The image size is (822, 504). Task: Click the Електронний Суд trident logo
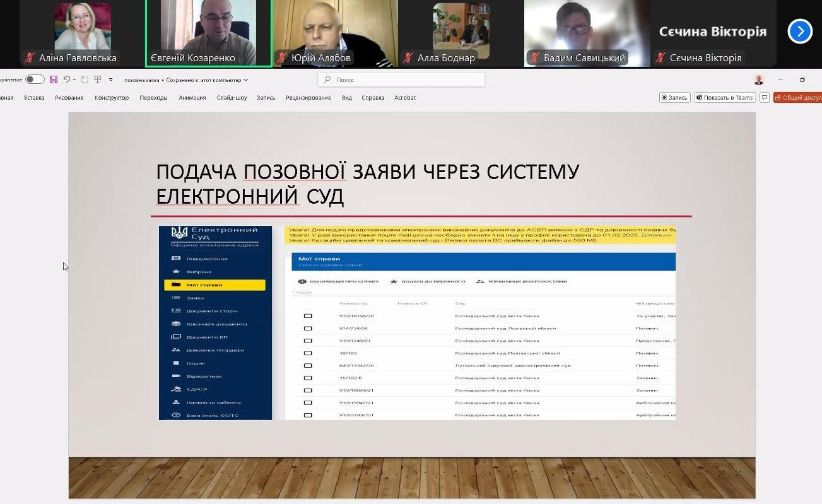pos(179,233)
